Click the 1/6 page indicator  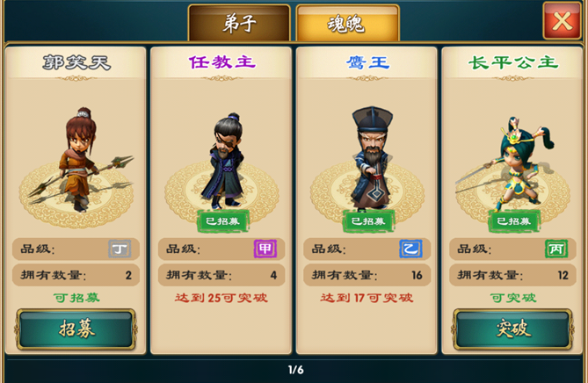click(296, 370)
